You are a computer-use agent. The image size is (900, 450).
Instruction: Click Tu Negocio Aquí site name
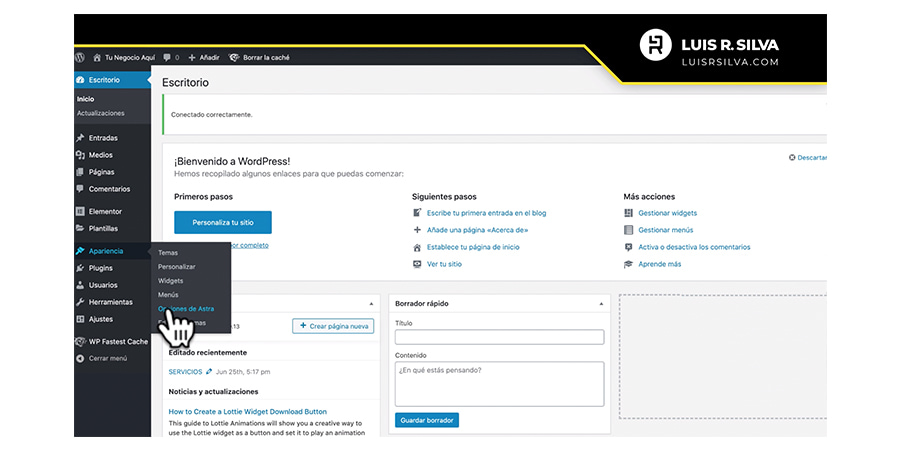tap(130, 57)
